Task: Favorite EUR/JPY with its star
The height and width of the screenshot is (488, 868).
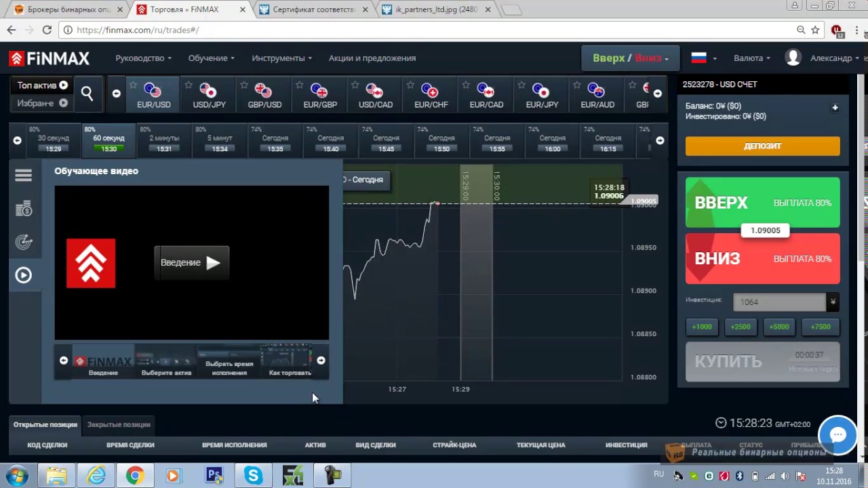Action: 521,85
